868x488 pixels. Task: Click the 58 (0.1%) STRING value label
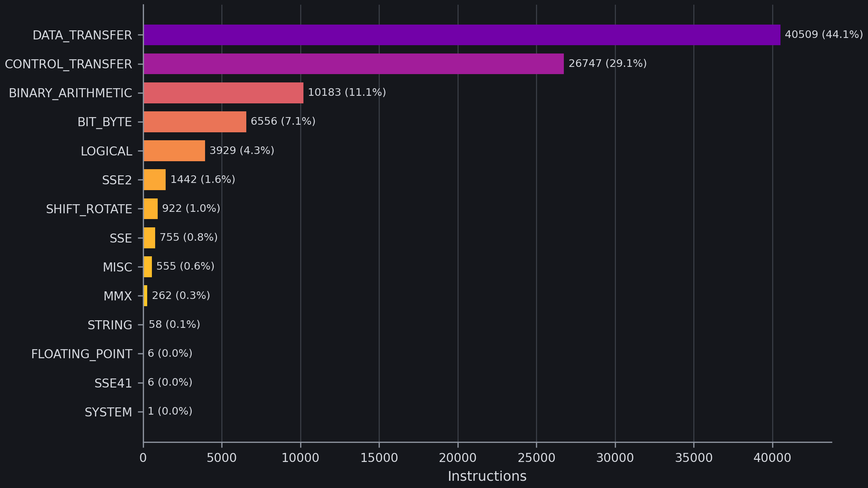[x=174, y=325]
